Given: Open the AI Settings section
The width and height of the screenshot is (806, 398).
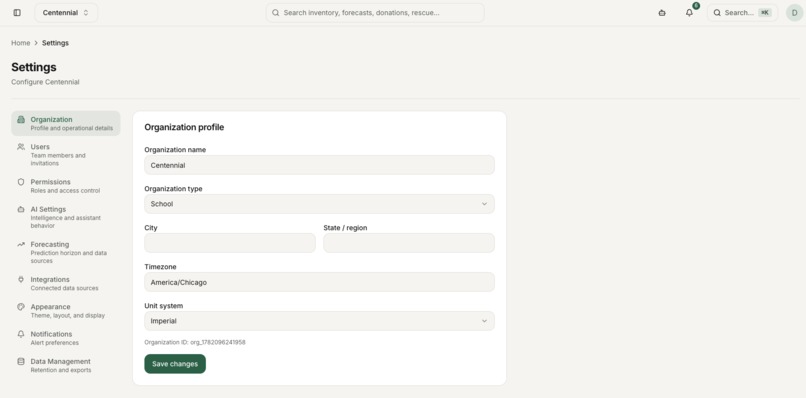Looking at the screenshot, I should pos(66,217).
